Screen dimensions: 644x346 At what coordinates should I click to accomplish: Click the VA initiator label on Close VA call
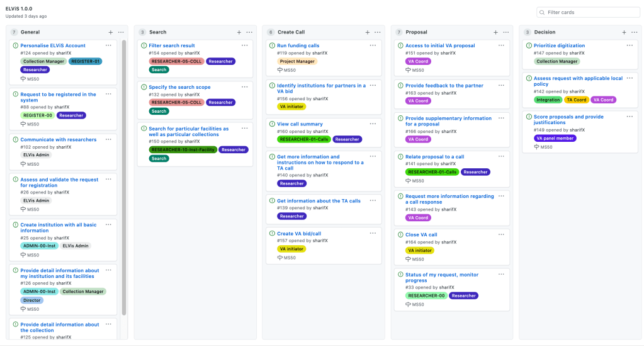[419, 250]
